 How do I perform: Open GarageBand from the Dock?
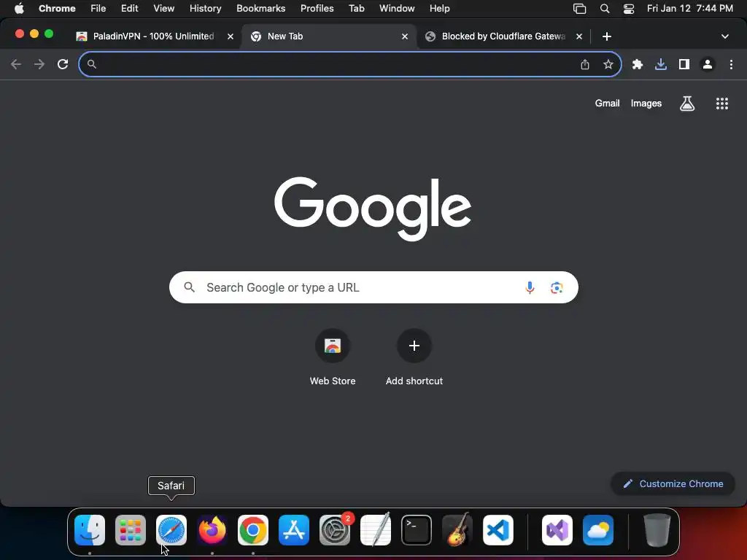pos(457,530)
